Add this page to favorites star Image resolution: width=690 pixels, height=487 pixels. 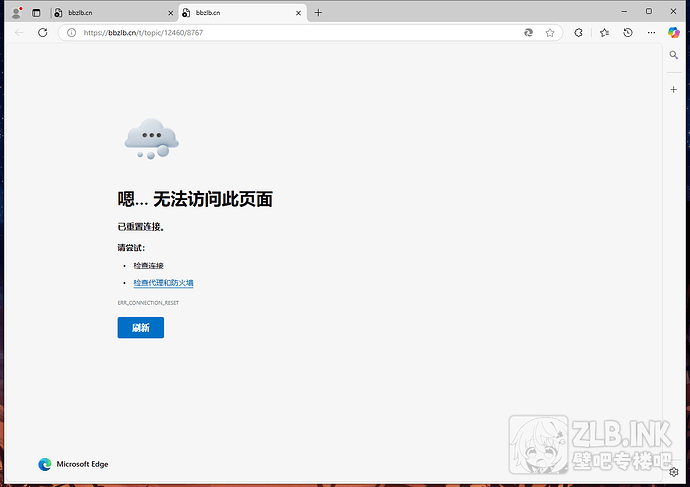[550, 33]
